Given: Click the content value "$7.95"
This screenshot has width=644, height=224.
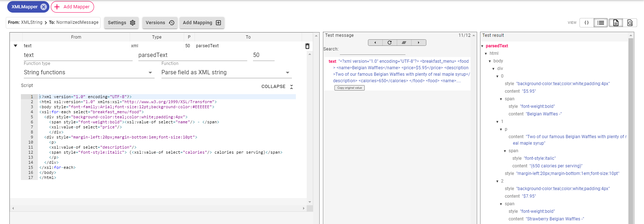Looking at the screenshot, I should click(x=529, y=196).
